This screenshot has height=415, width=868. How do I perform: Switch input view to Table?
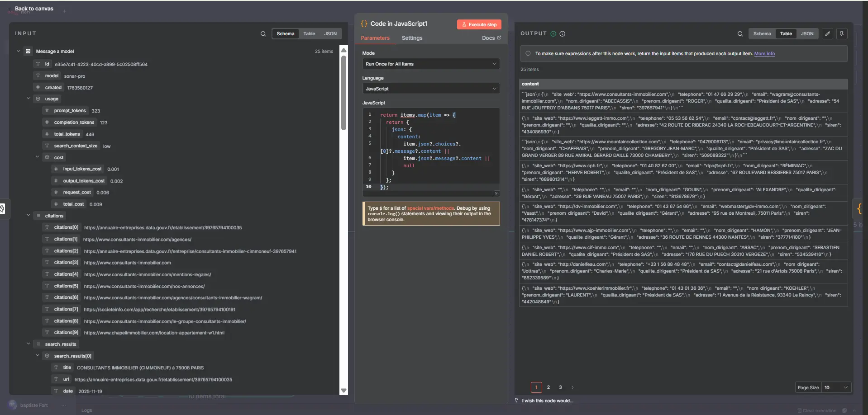click(309, 34)
